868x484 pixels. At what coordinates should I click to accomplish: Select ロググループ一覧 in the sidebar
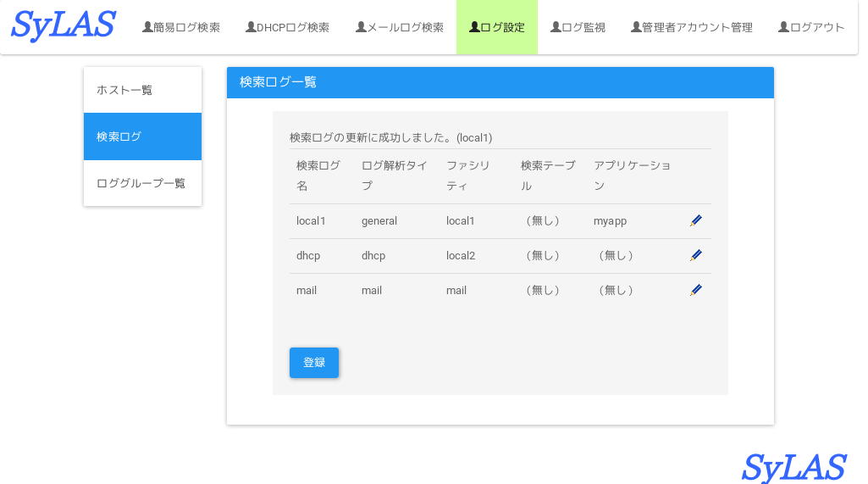(x=143, y=183)
